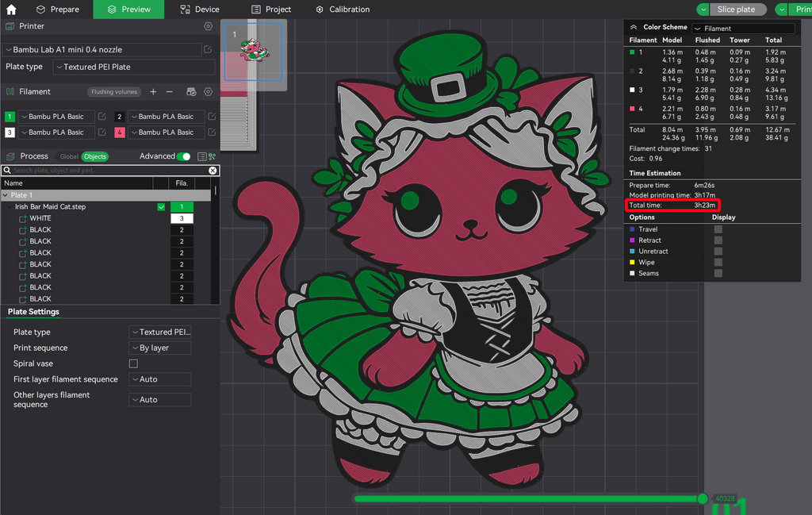The image size is (812, 515).
Task: Go to the home screen icon
Action: pyautogui.click(x=11, y=10)
